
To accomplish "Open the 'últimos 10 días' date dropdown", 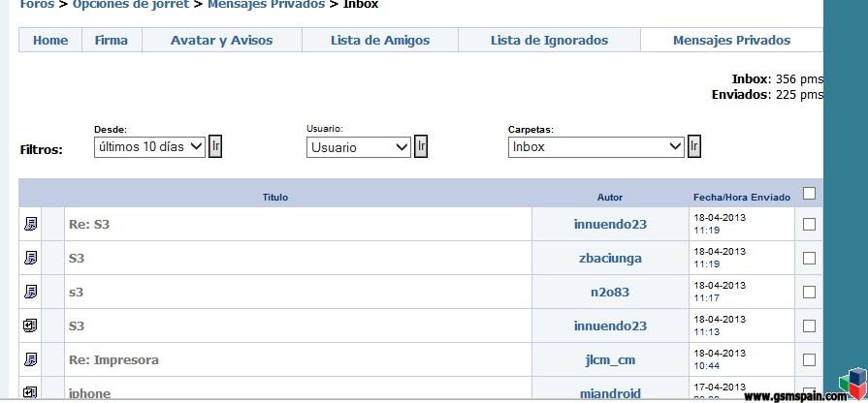I will [x=149, y=147].
